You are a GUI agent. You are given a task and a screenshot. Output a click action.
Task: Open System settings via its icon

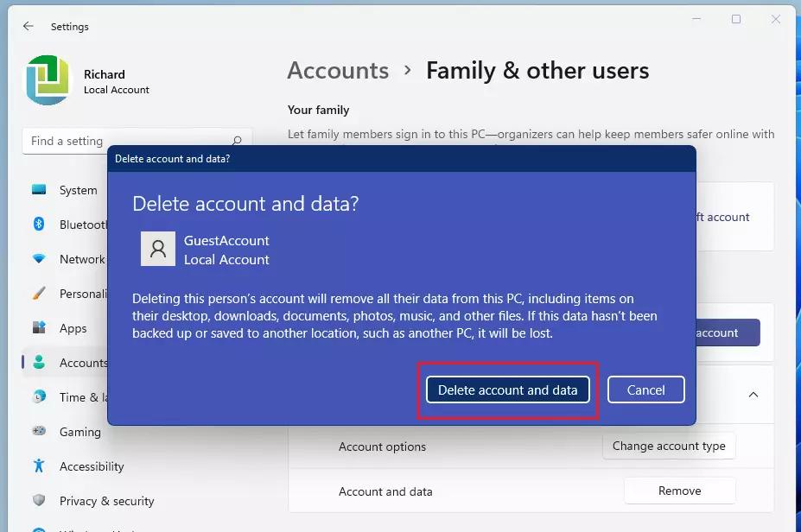[x=39, y=190]
